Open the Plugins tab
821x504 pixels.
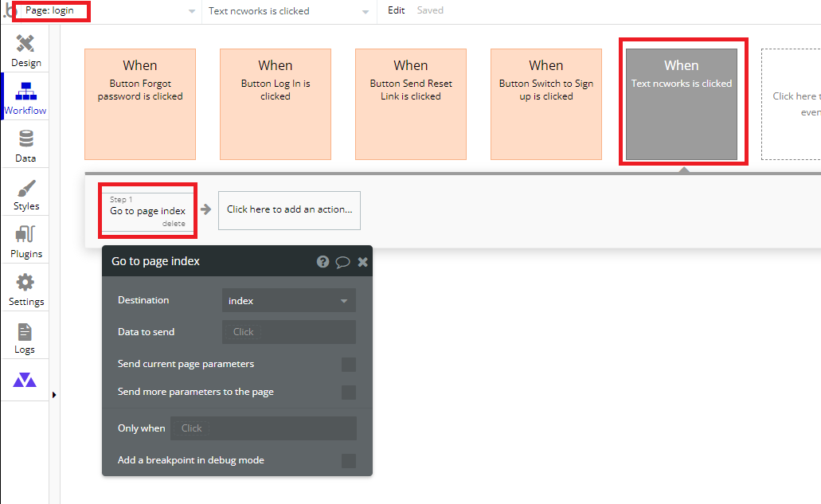point(25,242)
